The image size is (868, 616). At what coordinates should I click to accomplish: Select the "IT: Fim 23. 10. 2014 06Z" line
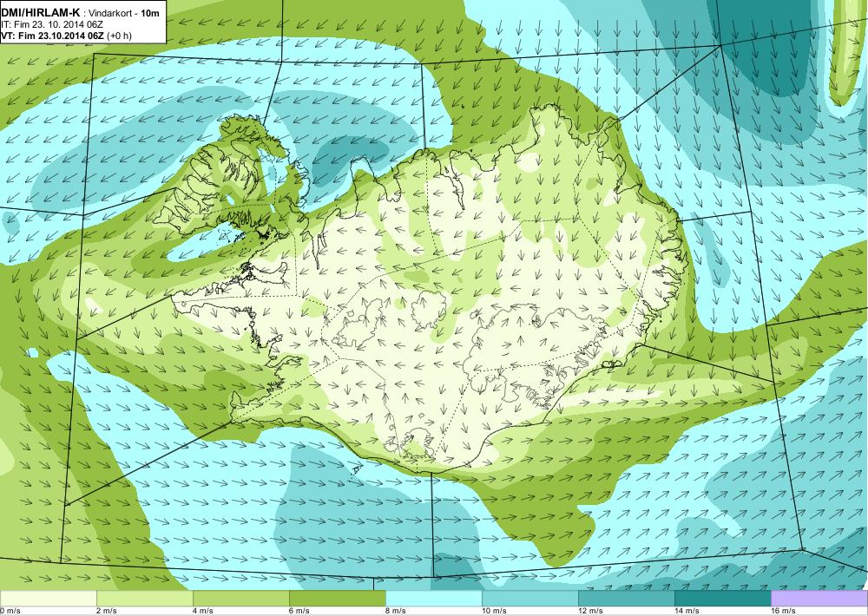[52, 25]
